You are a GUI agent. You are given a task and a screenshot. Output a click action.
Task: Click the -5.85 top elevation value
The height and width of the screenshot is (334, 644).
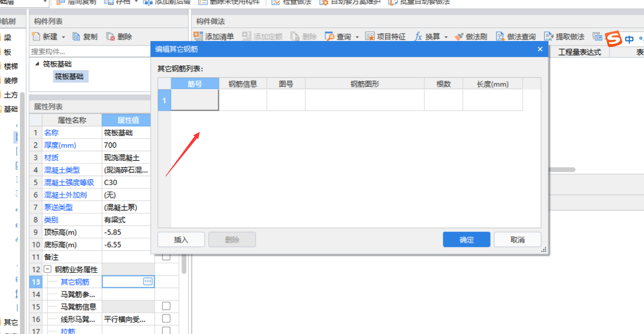[113, 232]
